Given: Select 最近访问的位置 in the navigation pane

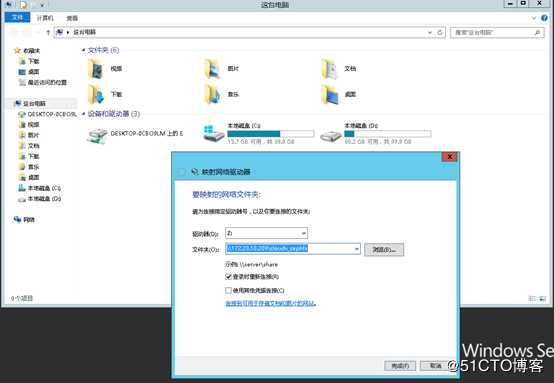Looking at the screenshot, I should click(x=42, y=83).
